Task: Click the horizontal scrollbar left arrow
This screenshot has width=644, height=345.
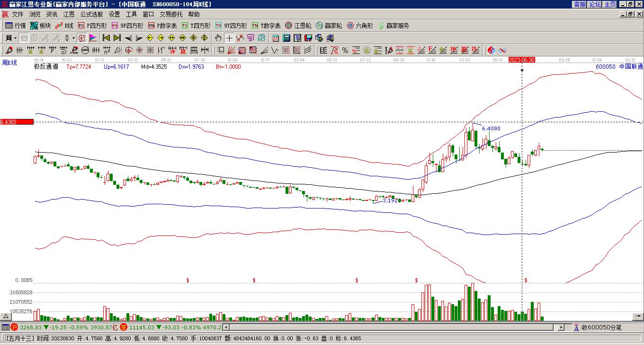Action: tap(226, 327)
